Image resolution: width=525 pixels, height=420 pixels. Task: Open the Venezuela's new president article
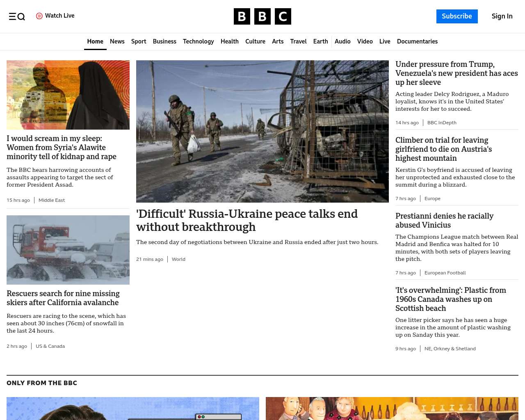pyautogui.click(x=457, y=73)
